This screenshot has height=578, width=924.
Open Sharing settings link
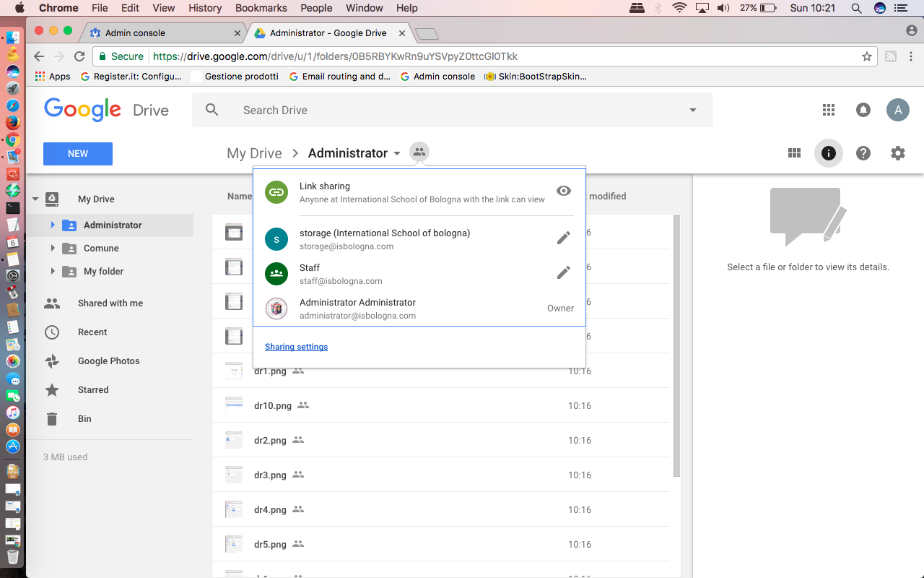(x=297, y=347)
